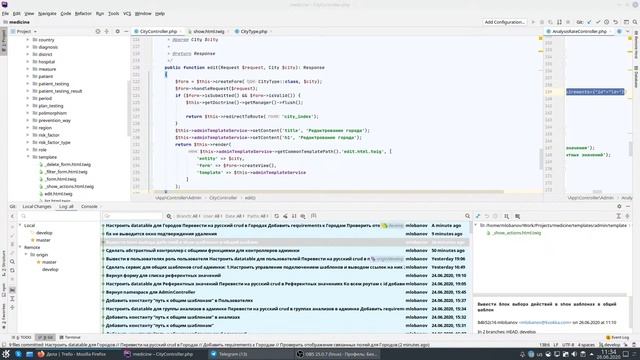Open the Project panel settings gear
Screen dimensions: 640x360
[x=118, y=31]
